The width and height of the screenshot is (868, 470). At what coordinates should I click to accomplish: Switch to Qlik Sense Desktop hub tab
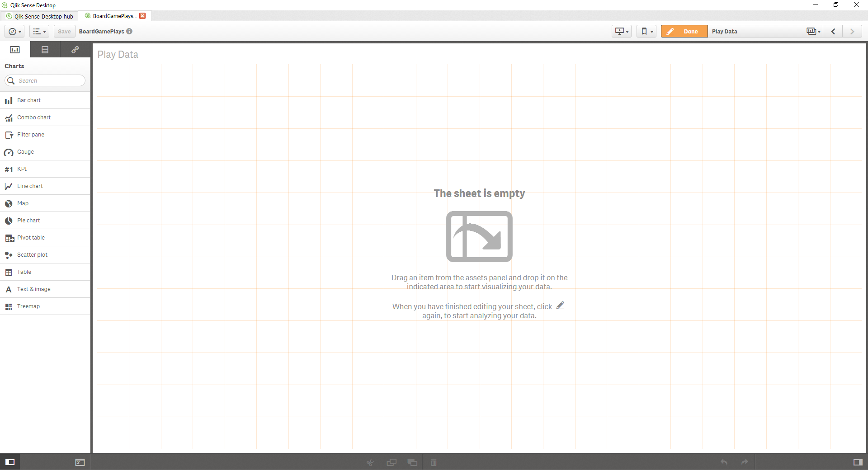[39, 16]
